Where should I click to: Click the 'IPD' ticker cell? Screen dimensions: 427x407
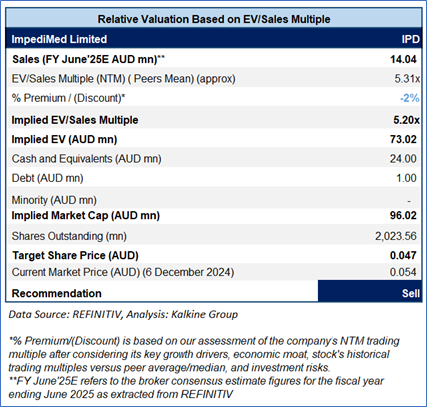pos(410,39)
